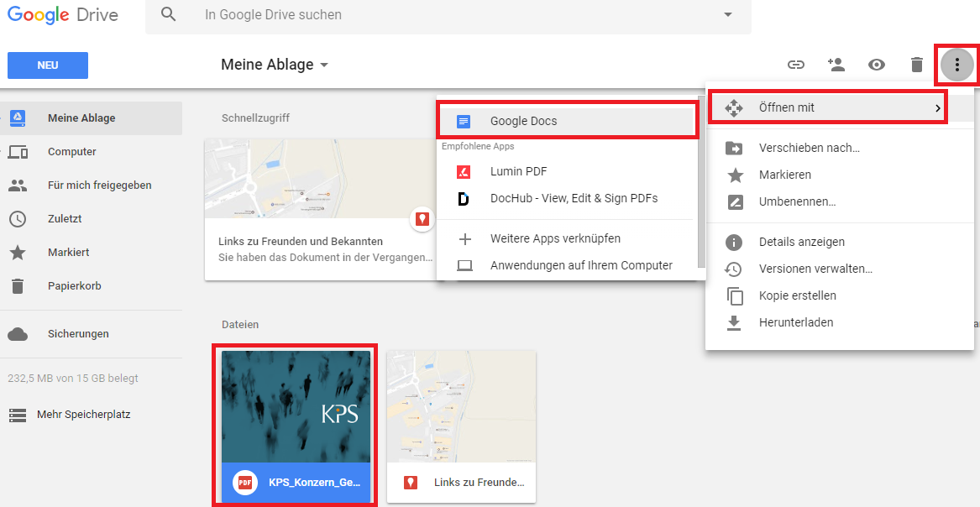Select Details anzeigen
This screenshot has width=980, height=507.
[x=840, y=242]
